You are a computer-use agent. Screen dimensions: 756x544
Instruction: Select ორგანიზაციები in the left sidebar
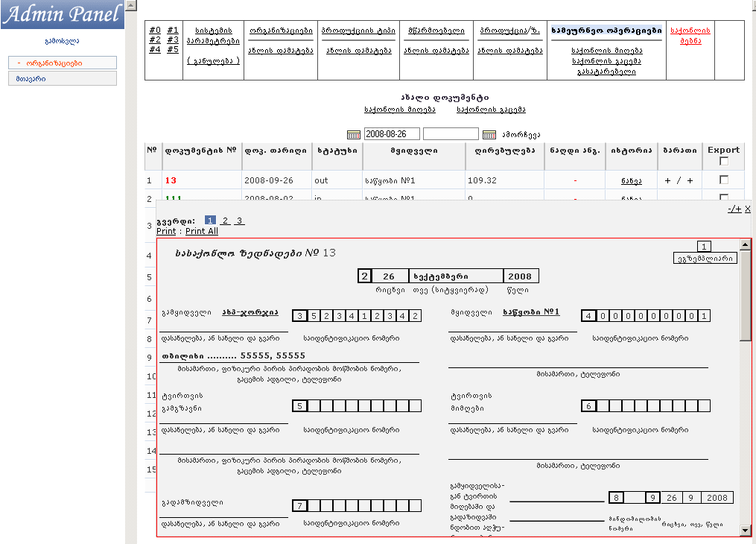coord(63,63)
